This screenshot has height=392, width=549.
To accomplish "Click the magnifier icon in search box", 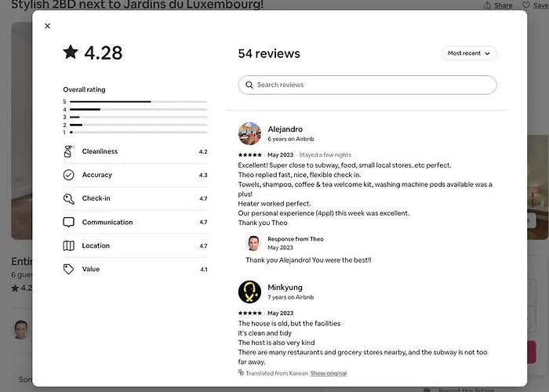I will click(249, 85).
